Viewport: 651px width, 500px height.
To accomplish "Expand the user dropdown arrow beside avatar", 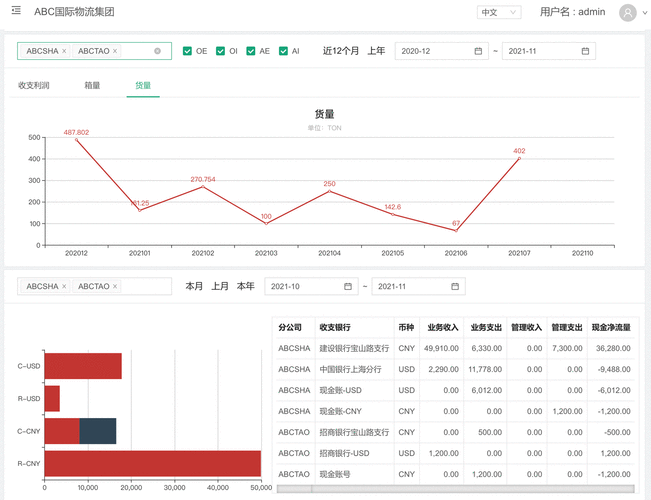I will tap(643, 14).
